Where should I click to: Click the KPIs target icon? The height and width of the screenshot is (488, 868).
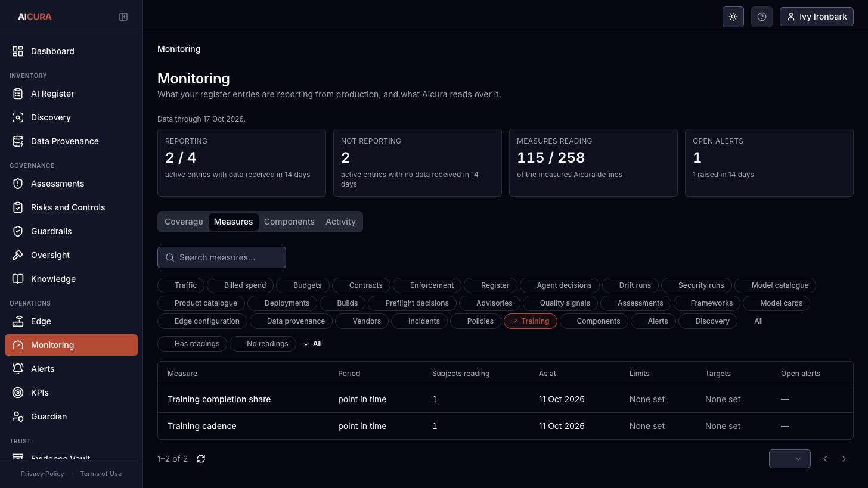pyautogui.click(x=18, y=393)
